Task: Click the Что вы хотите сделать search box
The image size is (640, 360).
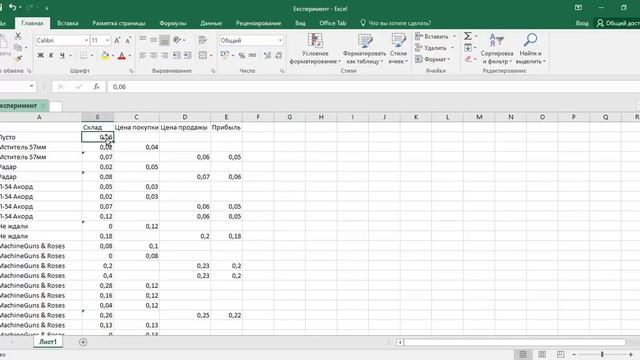Action: (395, 23)
